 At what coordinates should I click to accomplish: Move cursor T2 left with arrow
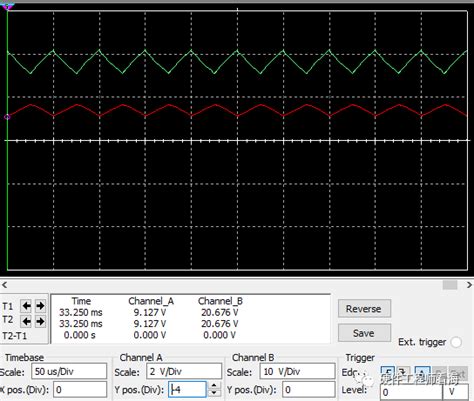pos(26,321)
